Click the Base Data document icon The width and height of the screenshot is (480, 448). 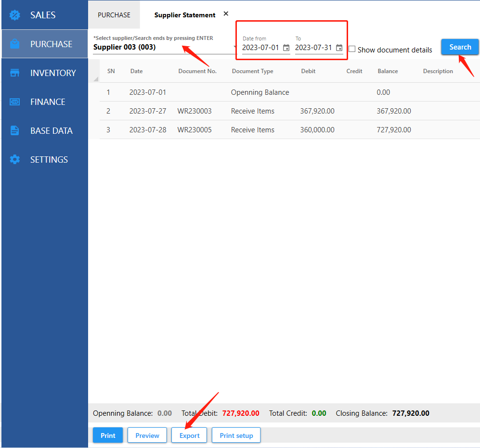tap(15, 130)
